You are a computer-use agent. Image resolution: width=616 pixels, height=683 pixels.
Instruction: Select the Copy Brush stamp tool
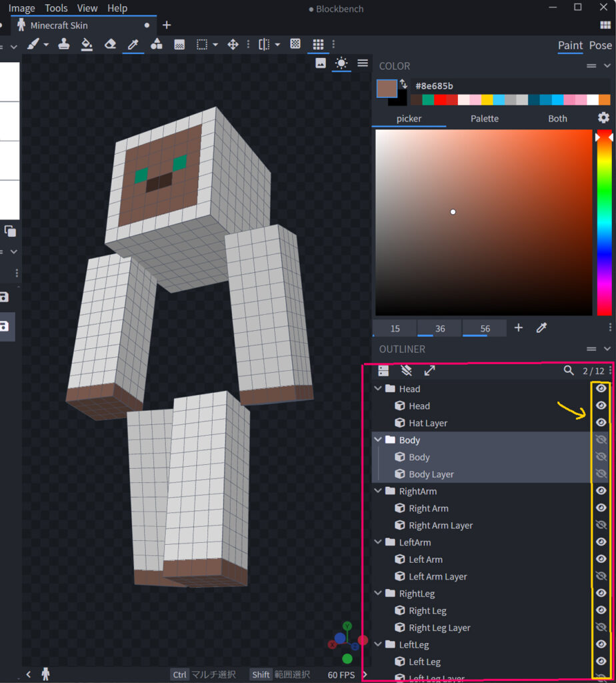pos(64,45)
